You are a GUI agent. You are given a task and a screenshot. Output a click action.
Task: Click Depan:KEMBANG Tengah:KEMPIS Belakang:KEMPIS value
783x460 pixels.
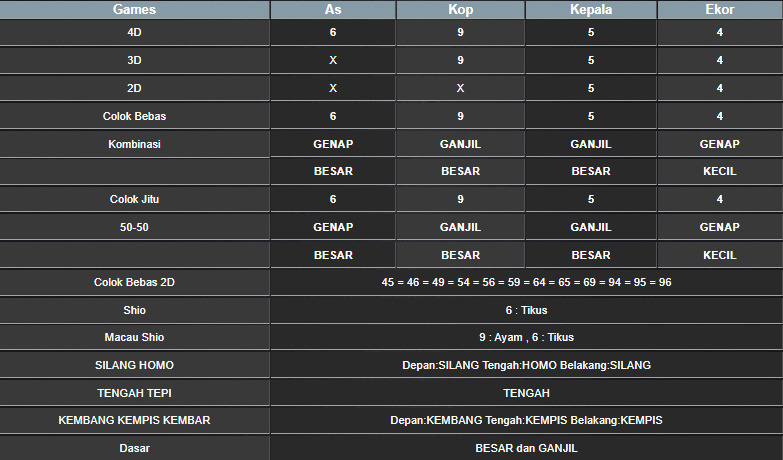526,420
